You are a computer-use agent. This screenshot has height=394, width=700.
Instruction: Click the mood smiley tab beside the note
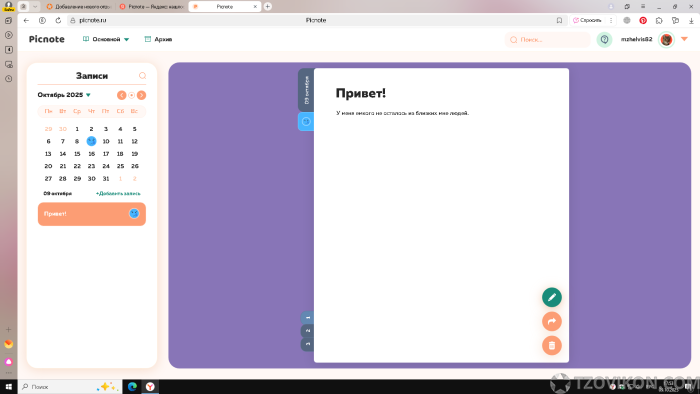pyautogui.click(x=306, y=121)
